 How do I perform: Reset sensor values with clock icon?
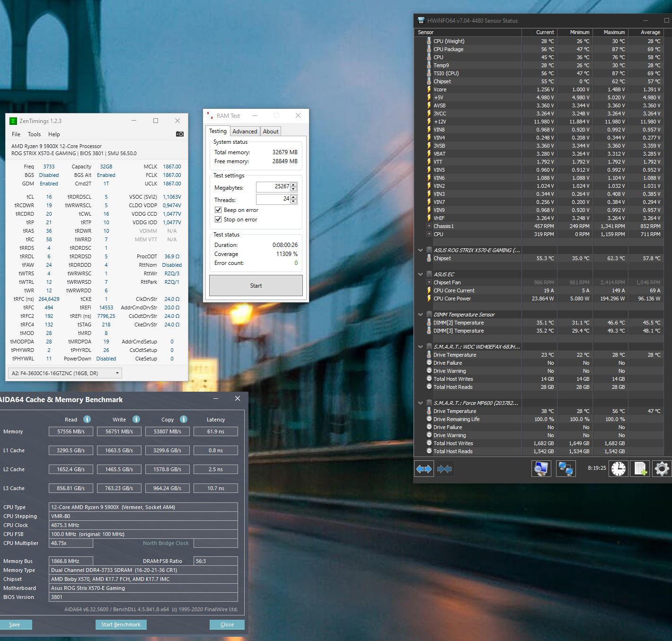[618, 468]
